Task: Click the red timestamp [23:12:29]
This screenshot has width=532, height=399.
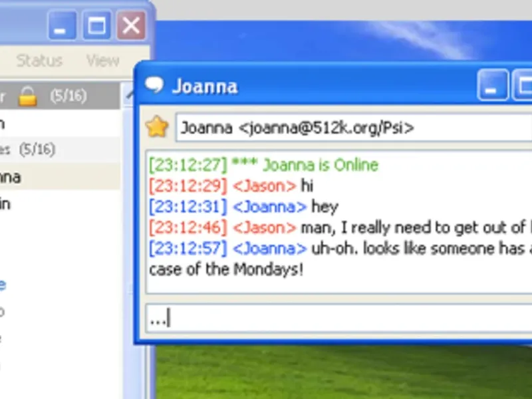Action: click(188, 186)
